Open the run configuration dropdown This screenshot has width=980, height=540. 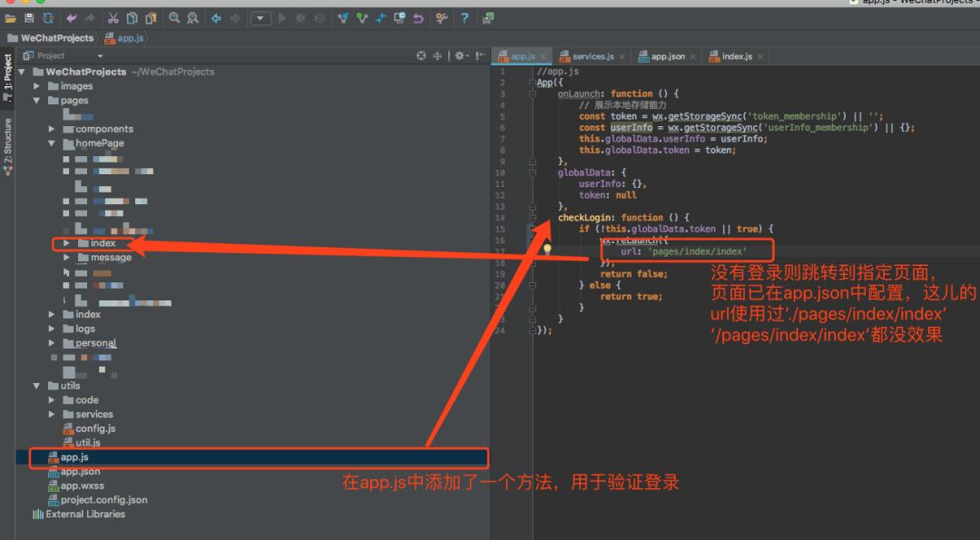[x=260, y=19]
